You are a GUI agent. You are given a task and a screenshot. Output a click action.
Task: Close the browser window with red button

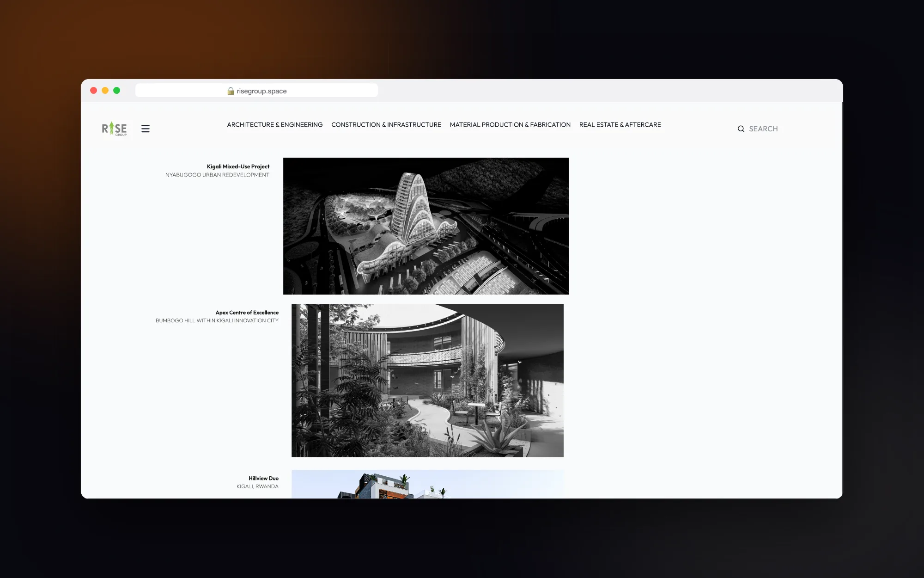point(93,91)
